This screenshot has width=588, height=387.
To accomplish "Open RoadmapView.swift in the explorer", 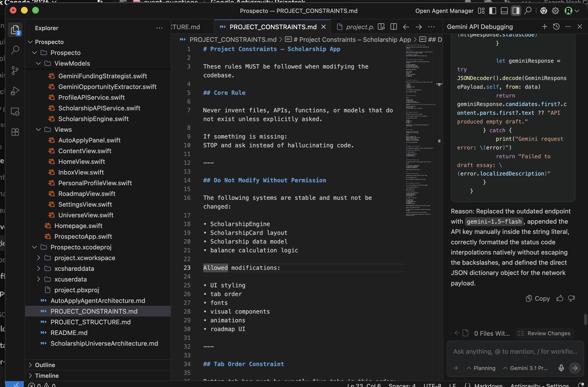I will [87, 194].
